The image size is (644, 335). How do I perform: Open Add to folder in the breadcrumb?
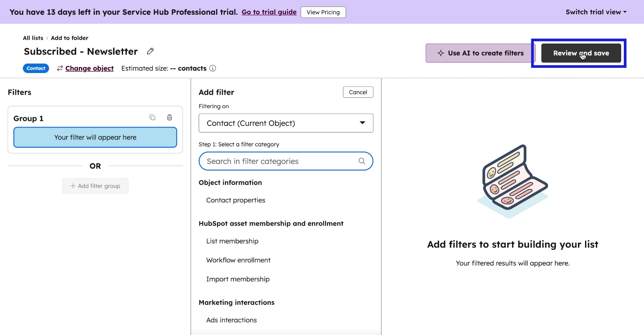(69, 38)
